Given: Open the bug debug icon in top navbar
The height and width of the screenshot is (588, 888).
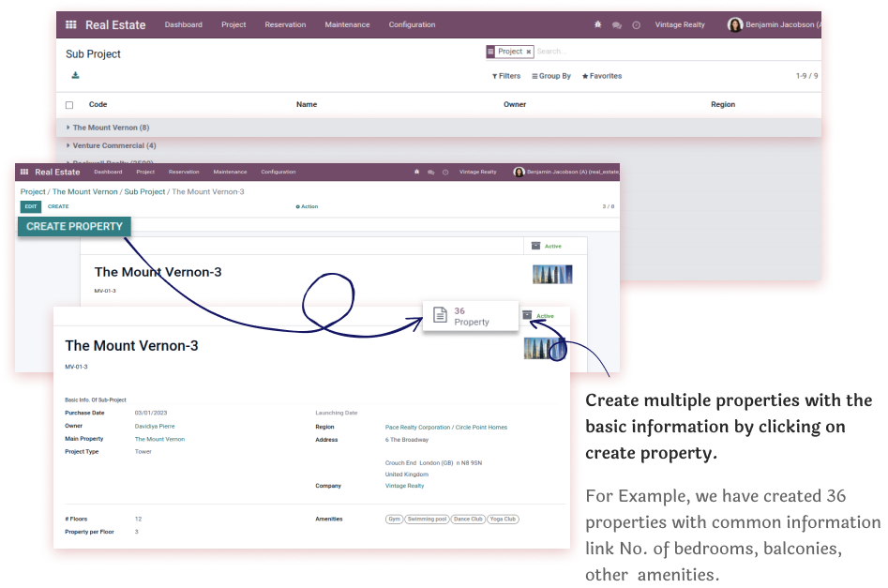Looking at the screenshot, I should [599, 25].
